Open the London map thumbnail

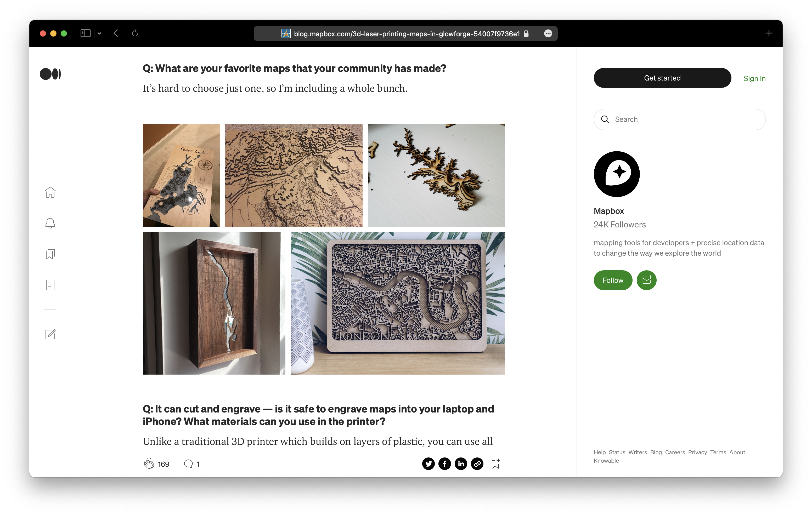click(x=397, y=303)
